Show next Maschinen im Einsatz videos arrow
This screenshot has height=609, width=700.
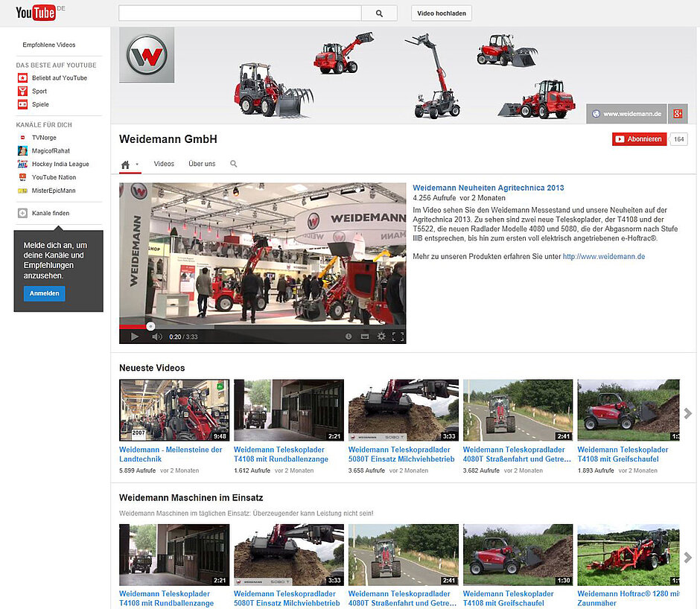(x=688, y=557)
